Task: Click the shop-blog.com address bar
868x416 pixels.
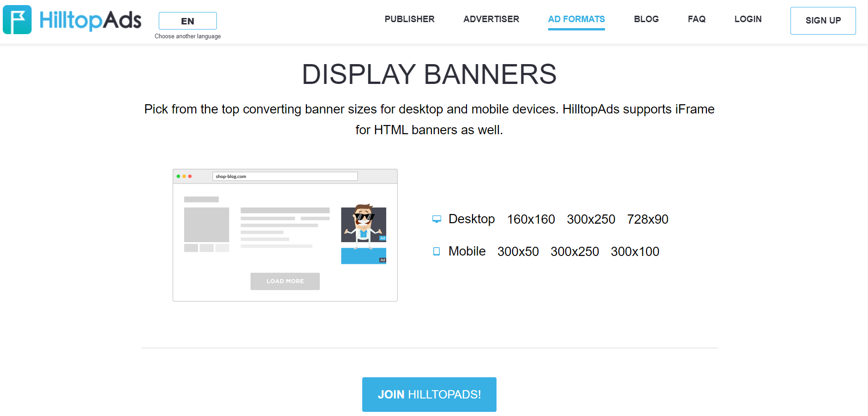Action: tap(285, 176)
